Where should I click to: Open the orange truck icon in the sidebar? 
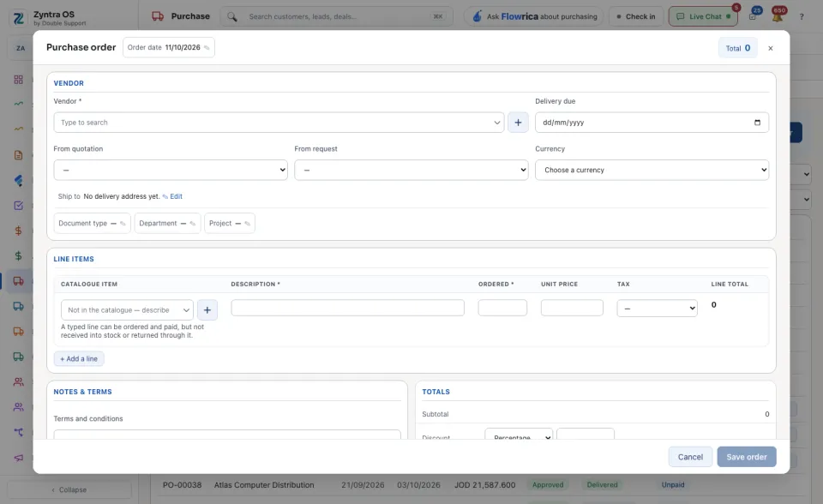click(x=18, y=331)
